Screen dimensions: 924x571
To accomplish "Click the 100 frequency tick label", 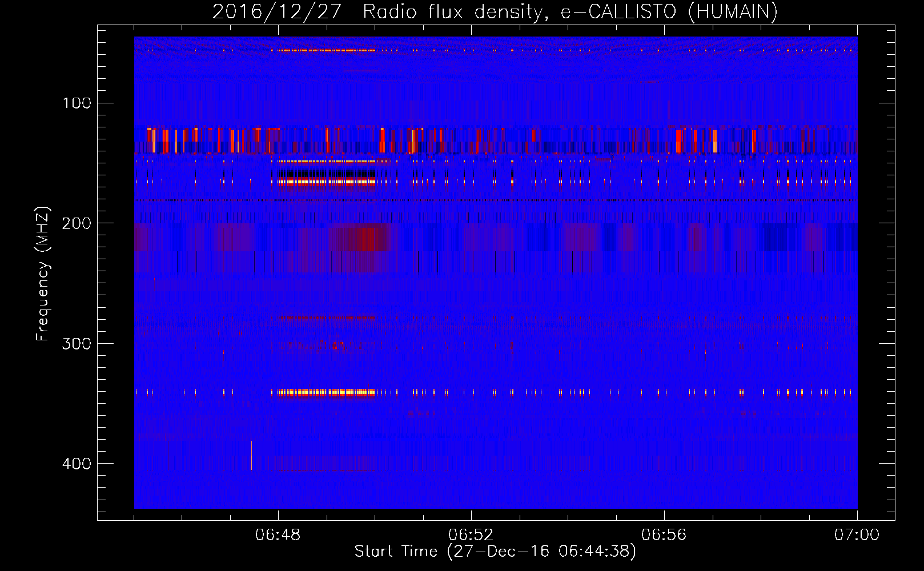I will coord(77,103).
